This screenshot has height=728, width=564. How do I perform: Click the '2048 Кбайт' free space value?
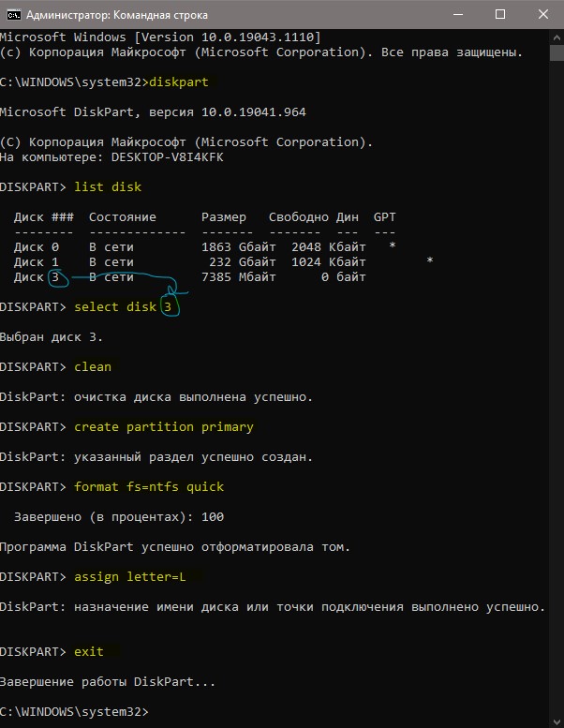tap(329, 247)
